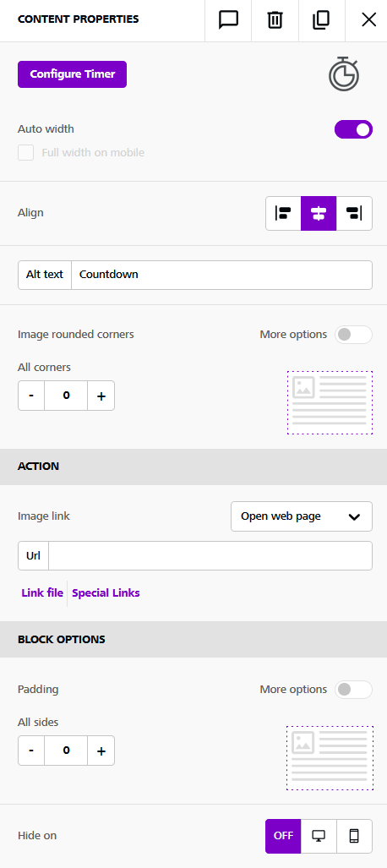The height and width of the screenshot is (868, 387).
Task: Enable More options for Padding
Action: pos(353,689)
